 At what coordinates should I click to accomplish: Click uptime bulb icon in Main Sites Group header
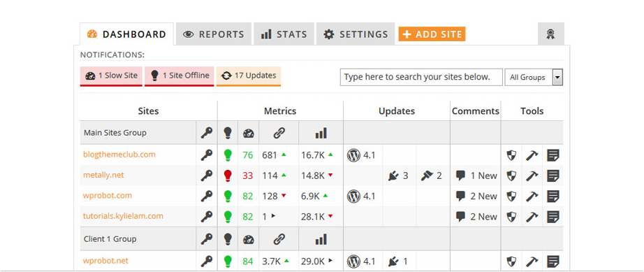coord(228,133)
